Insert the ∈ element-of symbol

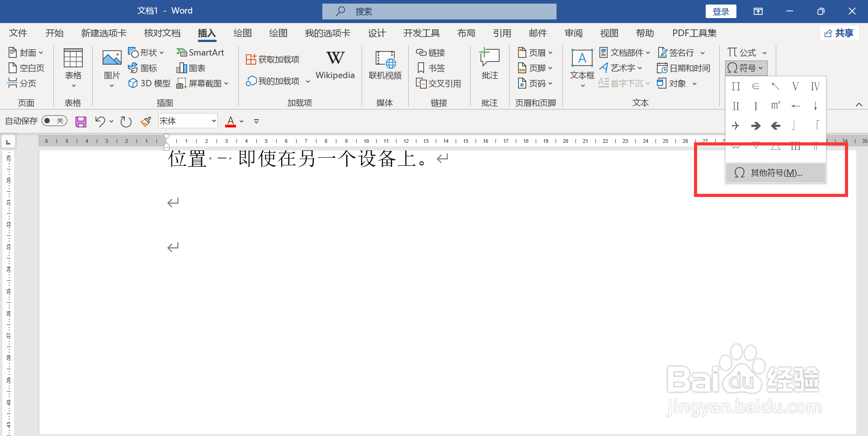756,86
